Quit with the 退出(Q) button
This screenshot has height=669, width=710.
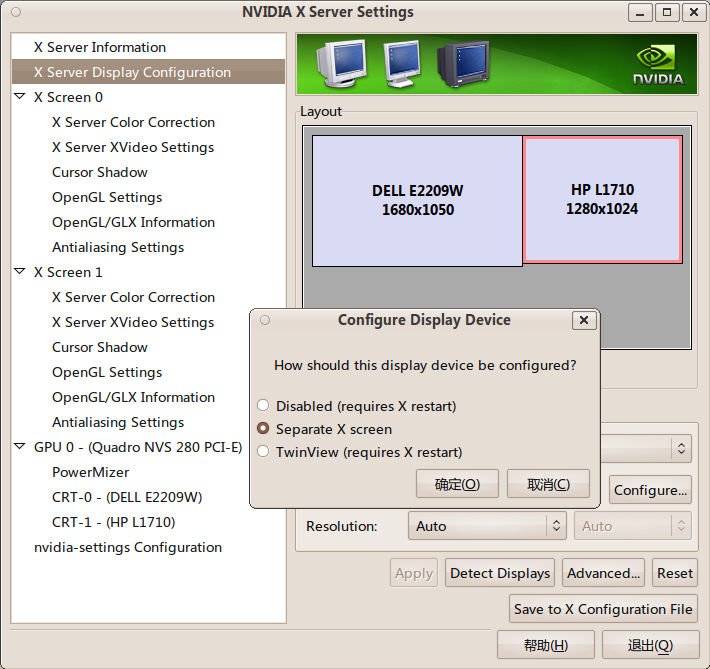point(650,645)
